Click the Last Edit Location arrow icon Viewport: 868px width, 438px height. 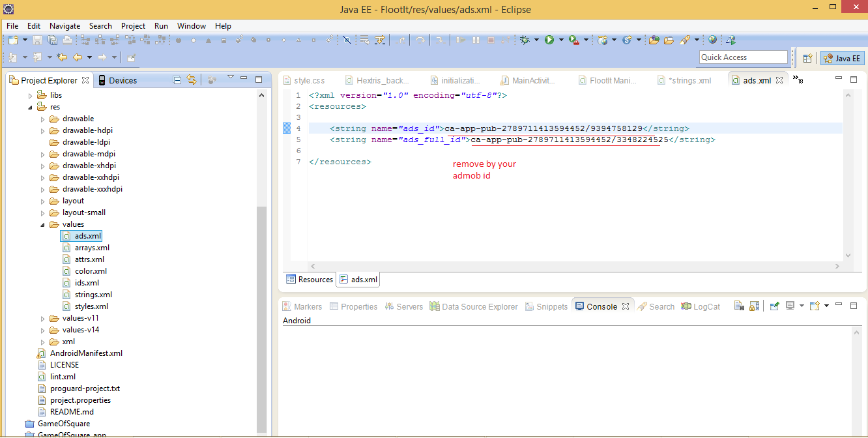pyautogui.click(x=62, y=57)
